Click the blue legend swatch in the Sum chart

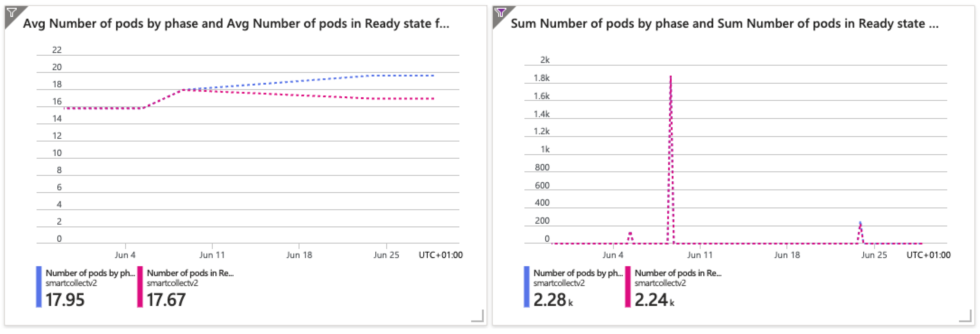[x=526, y=287]
